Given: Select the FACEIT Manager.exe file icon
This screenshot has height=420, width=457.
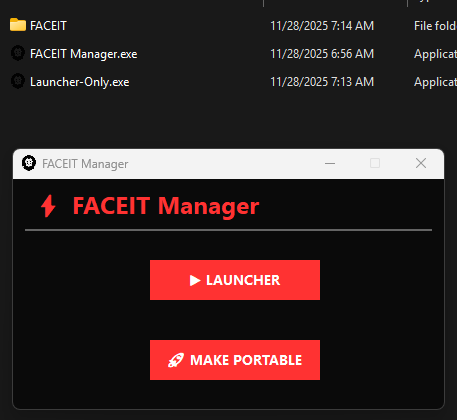Looking at the screenshot, I should pos(18,53).
